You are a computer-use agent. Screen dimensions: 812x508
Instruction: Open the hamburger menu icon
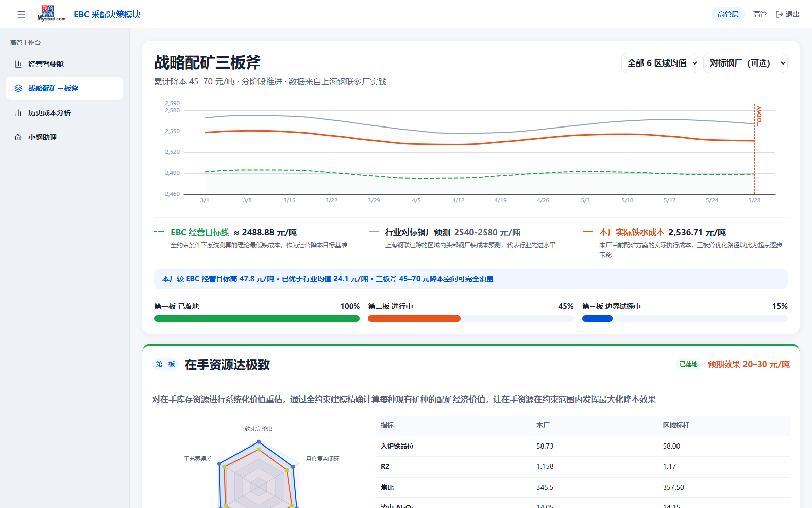click(x=21, y=14)
